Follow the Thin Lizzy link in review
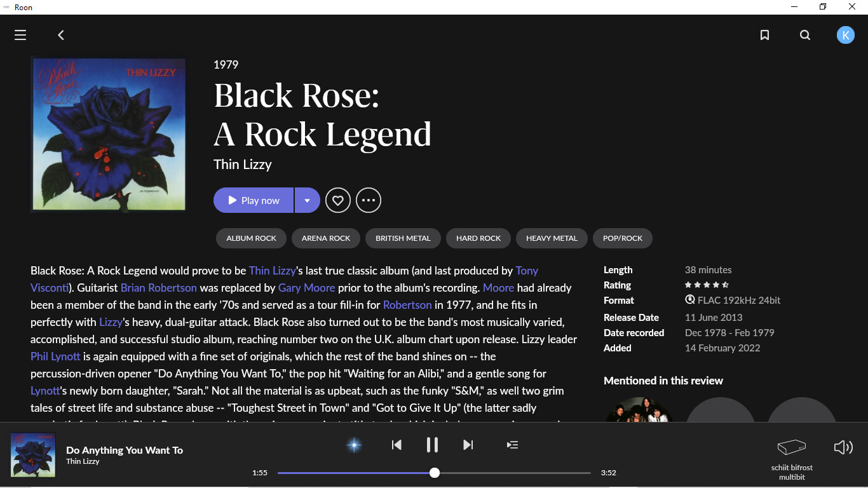 click(272, 271)
